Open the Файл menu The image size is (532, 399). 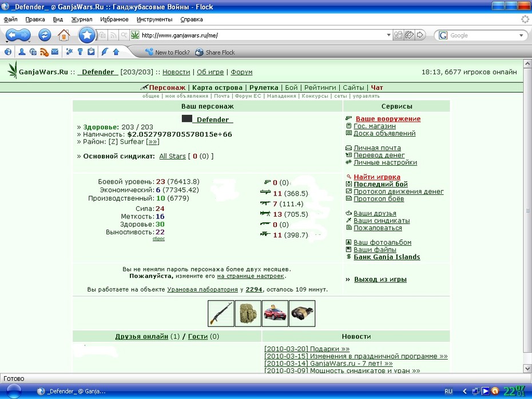pos(10,19)
